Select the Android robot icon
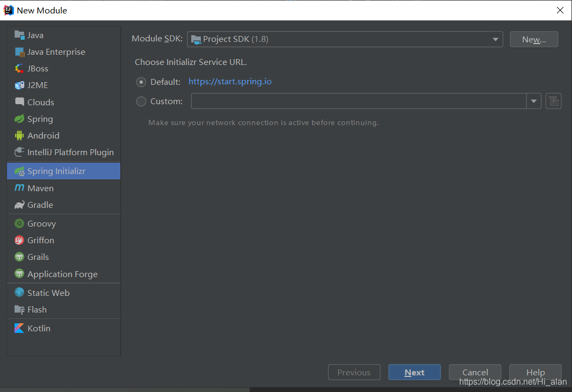This screenshot has height=392, width=572. 19,135
